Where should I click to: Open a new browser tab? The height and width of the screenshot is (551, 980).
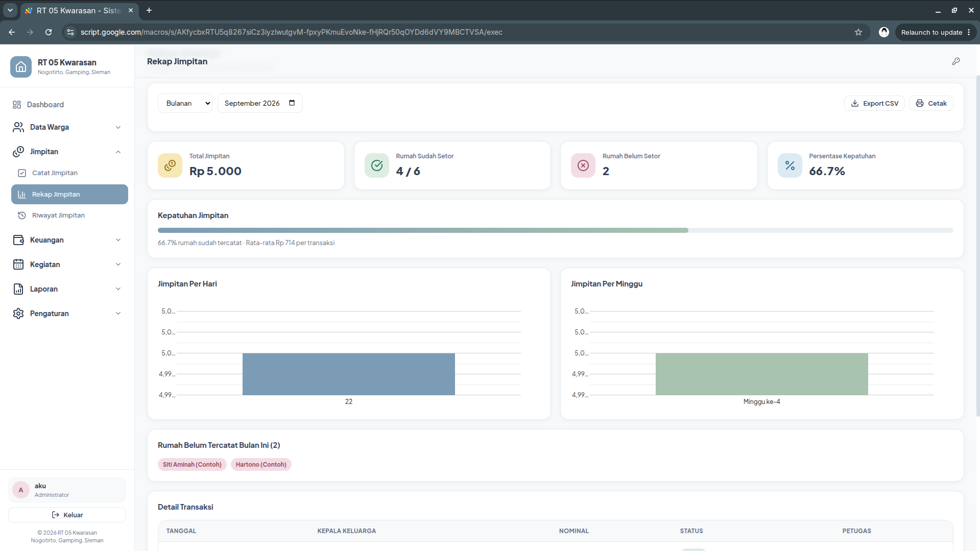[x=149, y=10]
